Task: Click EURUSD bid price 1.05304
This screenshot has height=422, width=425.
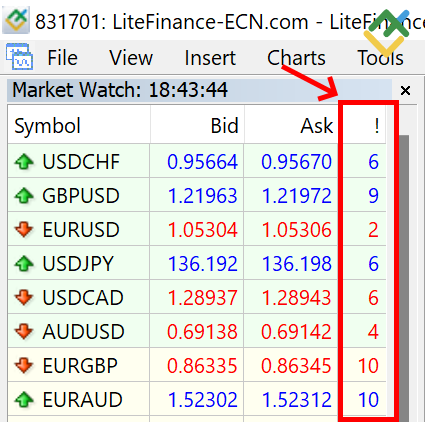Action: click(202, 230)
